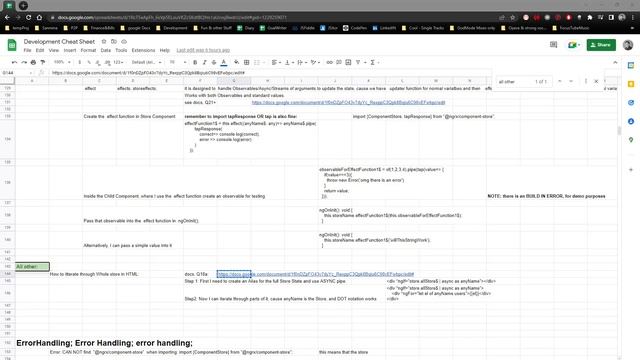Click the Get add-ons plus icon
The image size is (640, 360).
click(x=631, y=169)
